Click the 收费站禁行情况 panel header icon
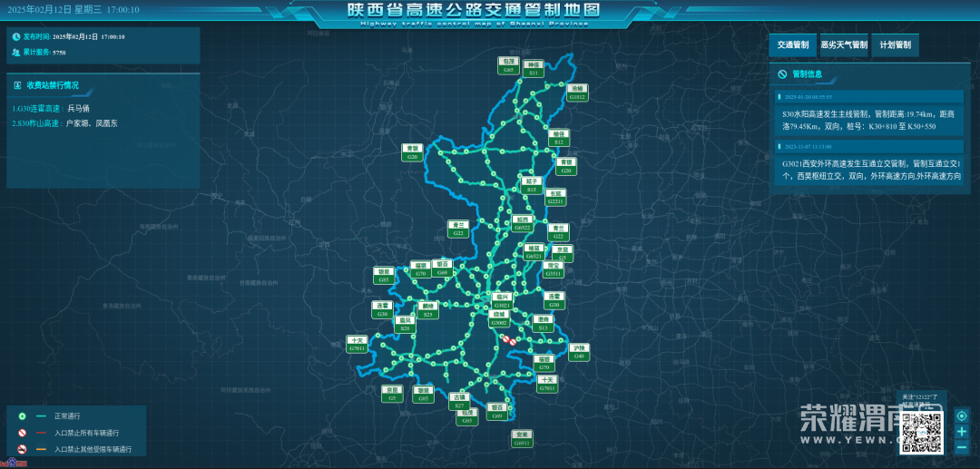This screenshot has width=980, height=469. click(x=18, y=85)
